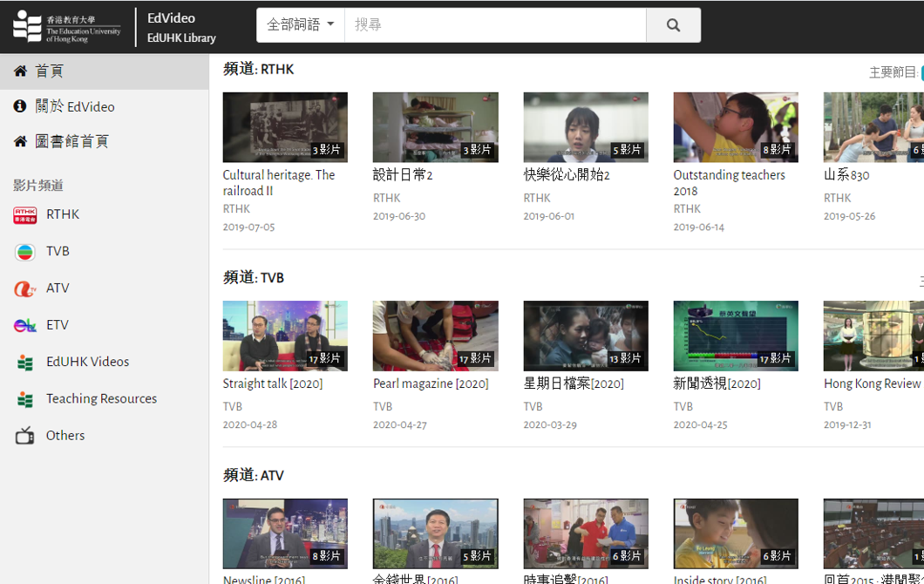Click Cultural heritage. The railroad II title
This screenshot has height=584, width=924.
coord(279,183)
